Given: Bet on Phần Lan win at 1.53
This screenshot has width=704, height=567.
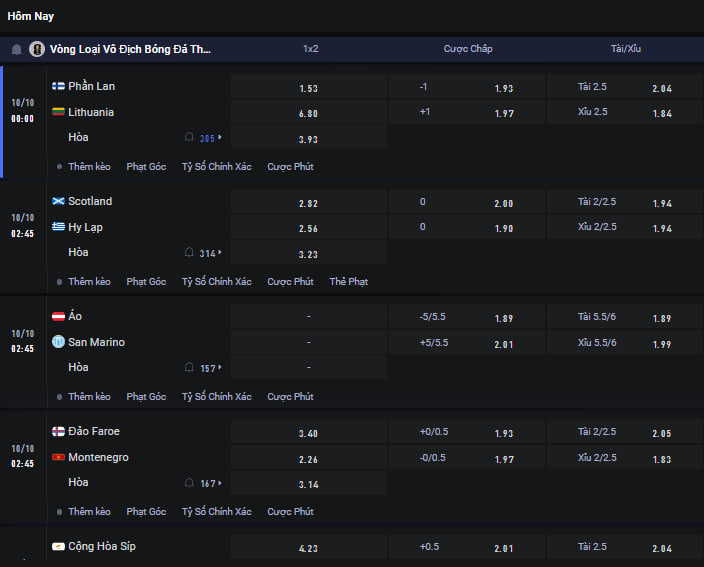Looking at the screenshot, I should [308, 88].
